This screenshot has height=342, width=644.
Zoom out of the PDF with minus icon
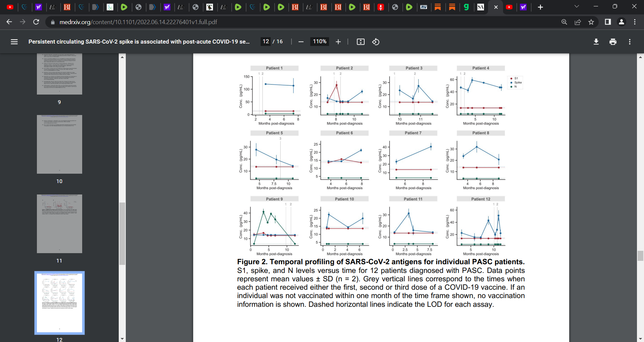pyautogui.click(x=301, y=42)
